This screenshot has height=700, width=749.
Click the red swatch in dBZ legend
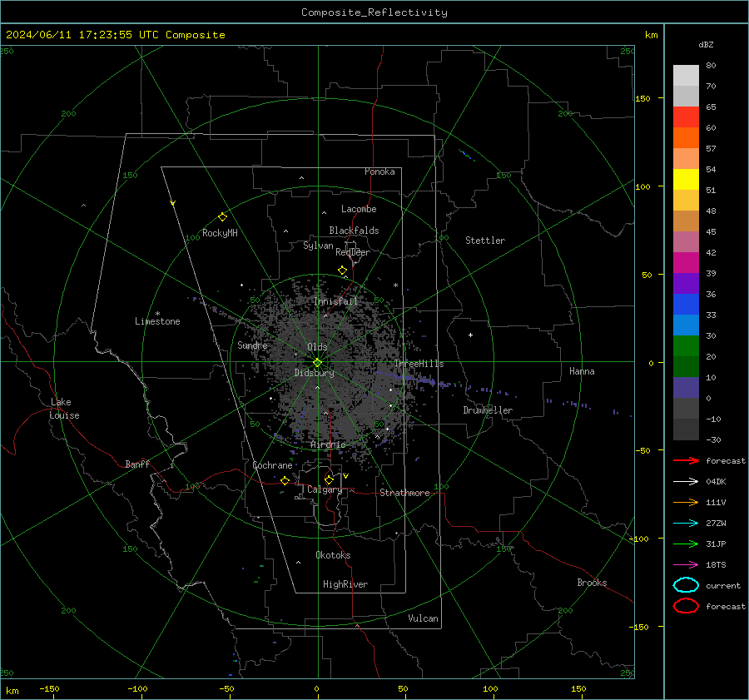[686, 117]
